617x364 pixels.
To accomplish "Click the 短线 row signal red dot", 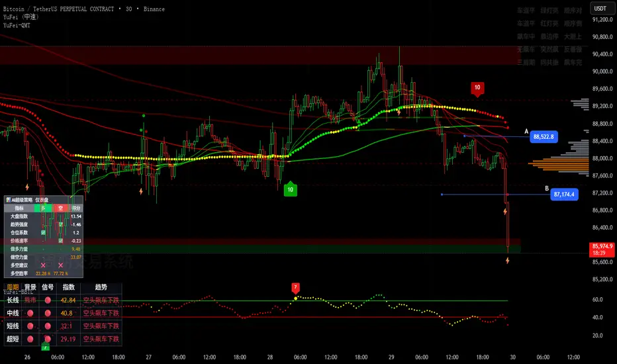I will point(48,326).
